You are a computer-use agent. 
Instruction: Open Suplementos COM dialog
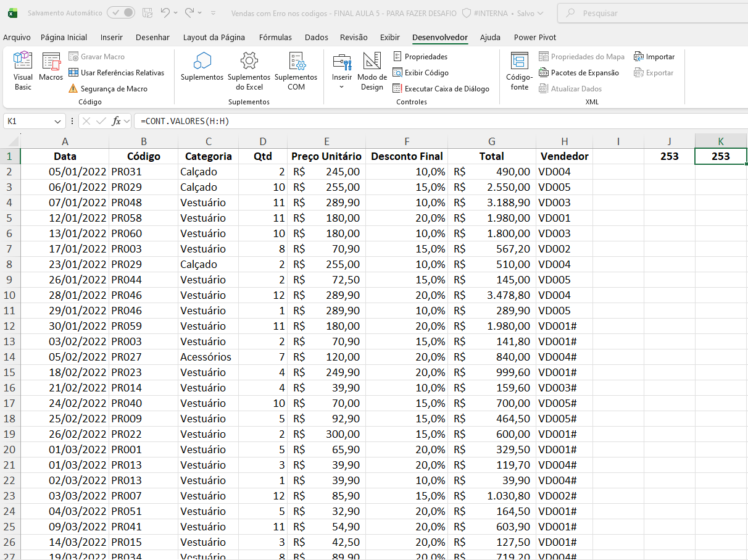point(296,71)
